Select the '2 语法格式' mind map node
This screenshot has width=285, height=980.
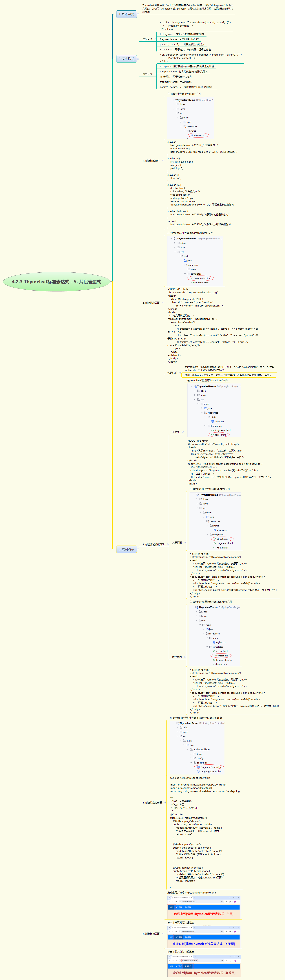pos(126,59)
